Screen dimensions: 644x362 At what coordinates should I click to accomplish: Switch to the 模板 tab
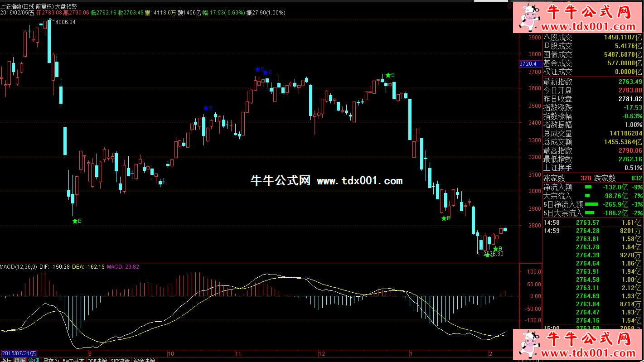point(19,360)
